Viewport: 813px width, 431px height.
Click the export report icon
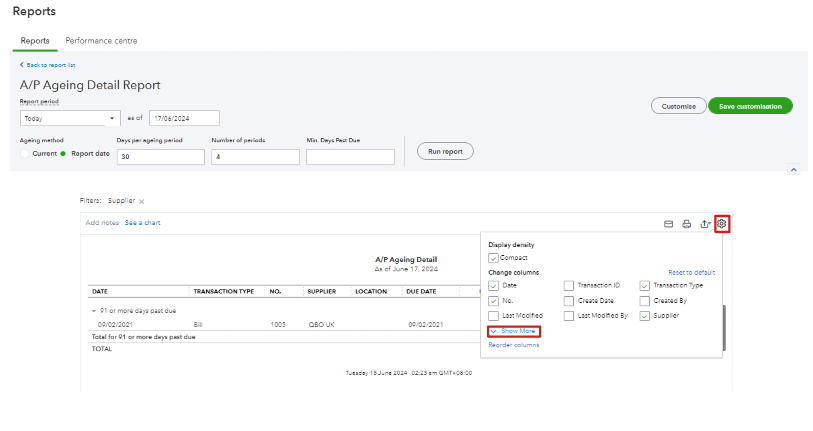(705, 224)
